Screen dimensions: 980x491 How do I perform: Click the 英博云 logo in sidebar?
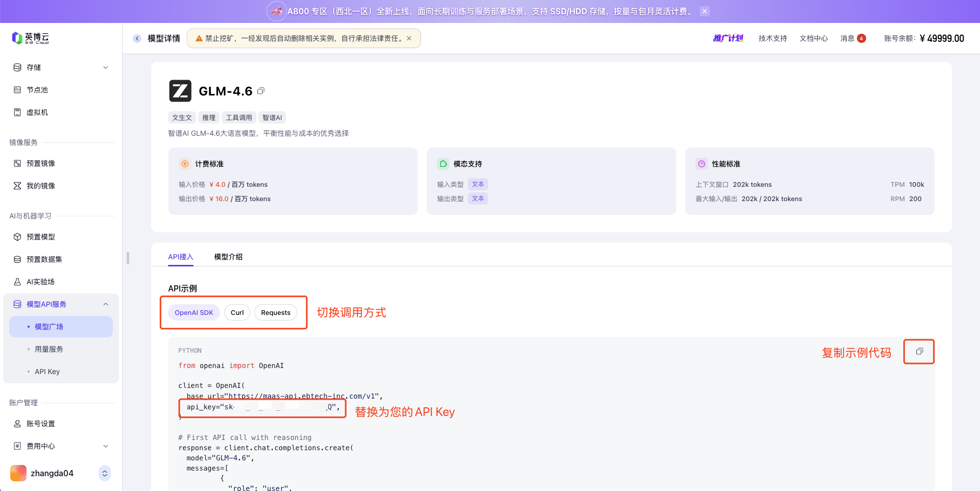31,38
